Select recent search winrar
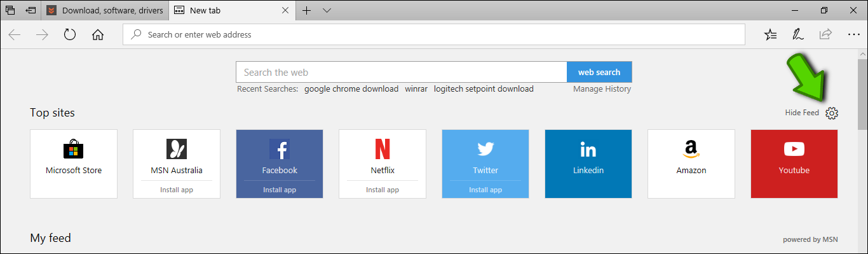 tap(416, 88)
